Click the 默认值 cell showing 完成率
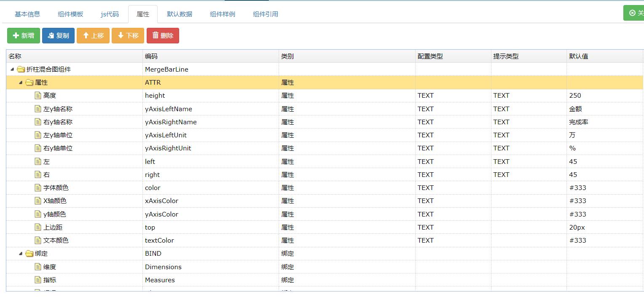Image resolution: width=644 pixels, height=297 pixels. tap(579, 122)
